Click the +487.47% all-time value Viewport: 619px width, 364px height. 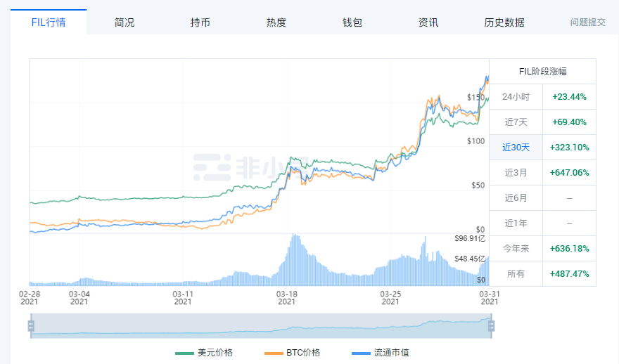[569, 273]
